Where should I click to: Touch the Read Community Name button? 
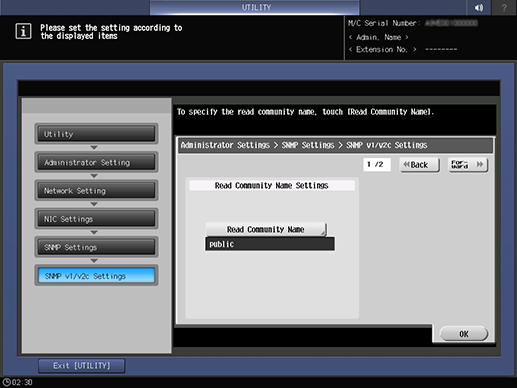[266, 229]
